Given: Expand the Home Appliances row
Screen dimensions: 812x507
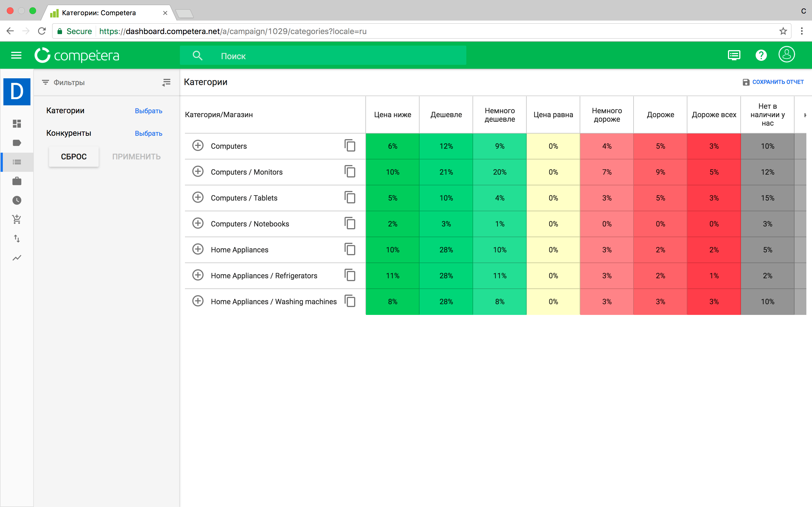Looking at the screenshot, I should point(198,249).
